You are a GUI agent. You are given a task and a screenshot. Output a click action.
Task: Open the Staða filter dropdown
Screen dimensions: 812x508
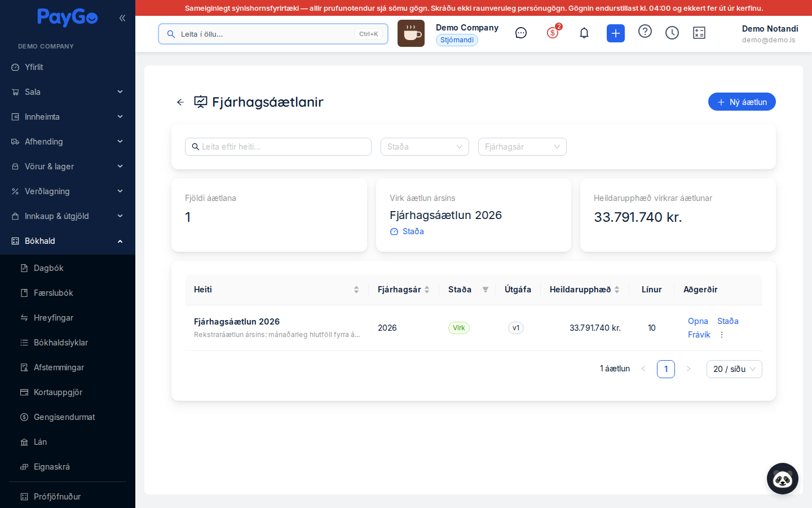click(x=425, y=147)
